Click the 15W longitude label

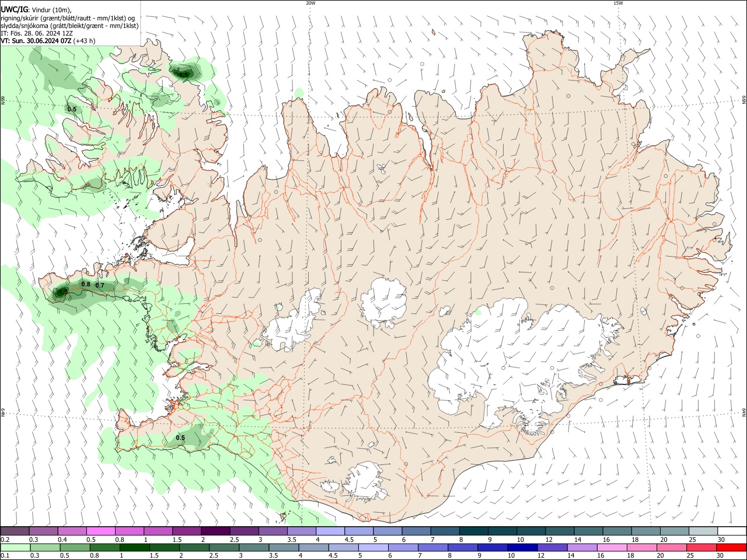tap(618, 3)
